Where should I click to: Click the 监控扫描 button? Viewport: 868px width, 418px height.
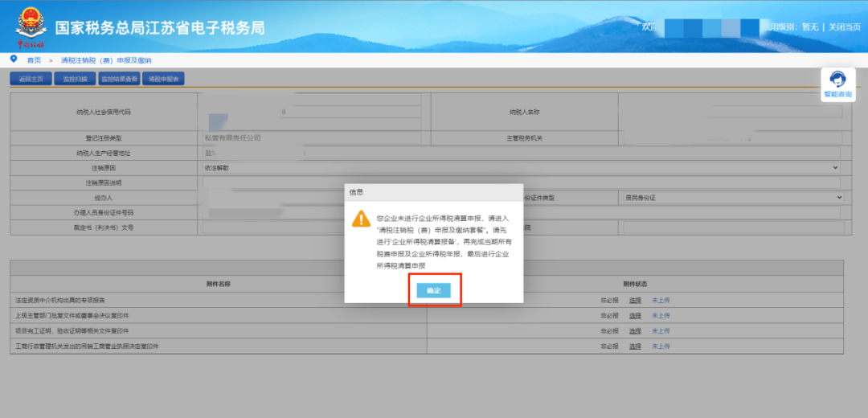pos(75,79)
